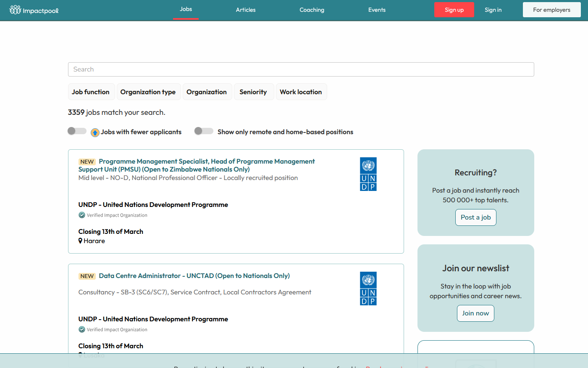
Task: Click the location pin icon next to Harare
Action: (80, 241)
